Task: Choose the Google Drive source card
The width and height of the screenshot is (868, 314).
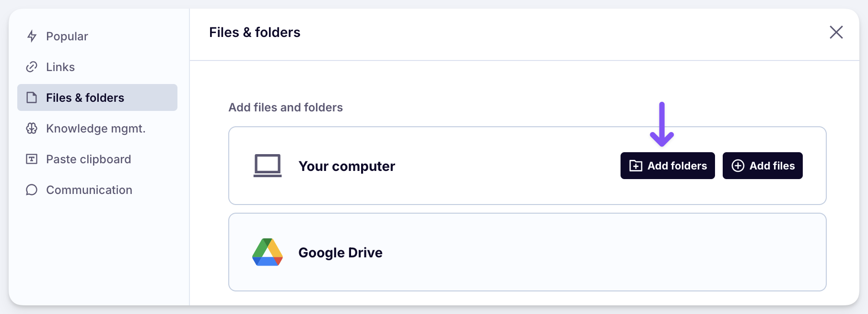Action: coord(527,252)
